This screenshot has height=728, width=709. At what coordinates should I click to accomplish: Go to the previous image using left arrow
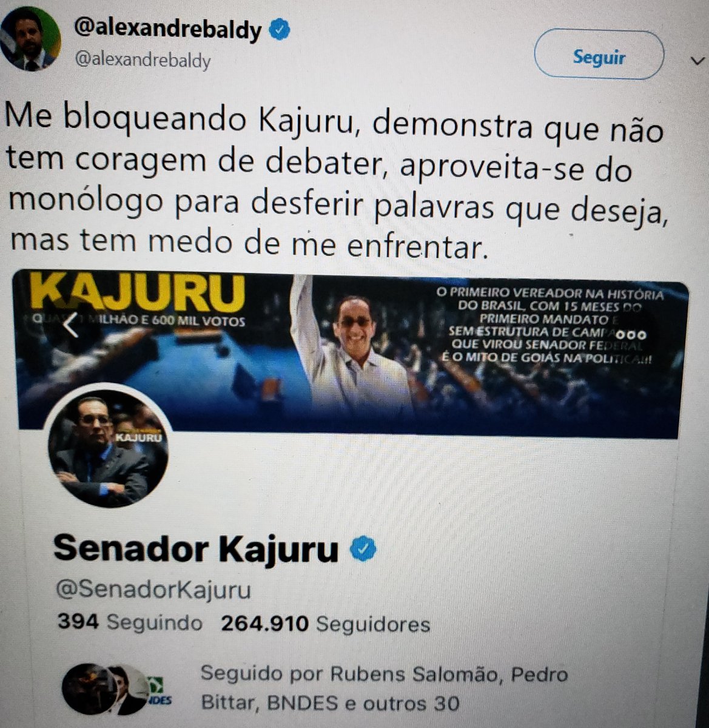[x=71, y=325]
